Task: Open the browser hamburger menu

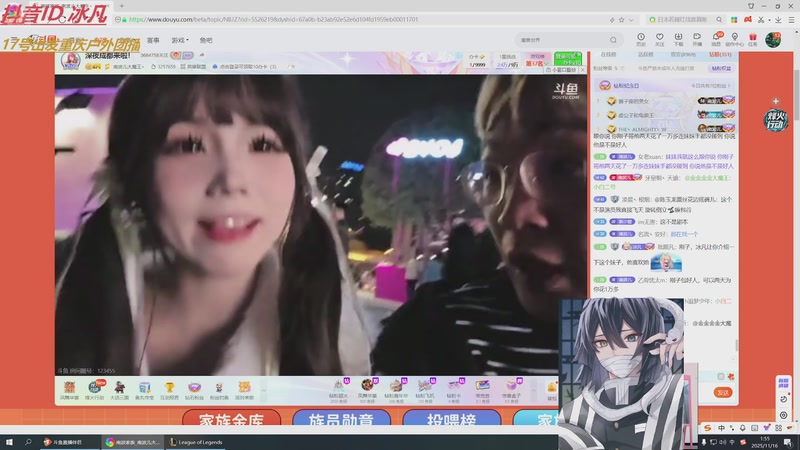Action: pyautogui.click(x=791, y=19)
